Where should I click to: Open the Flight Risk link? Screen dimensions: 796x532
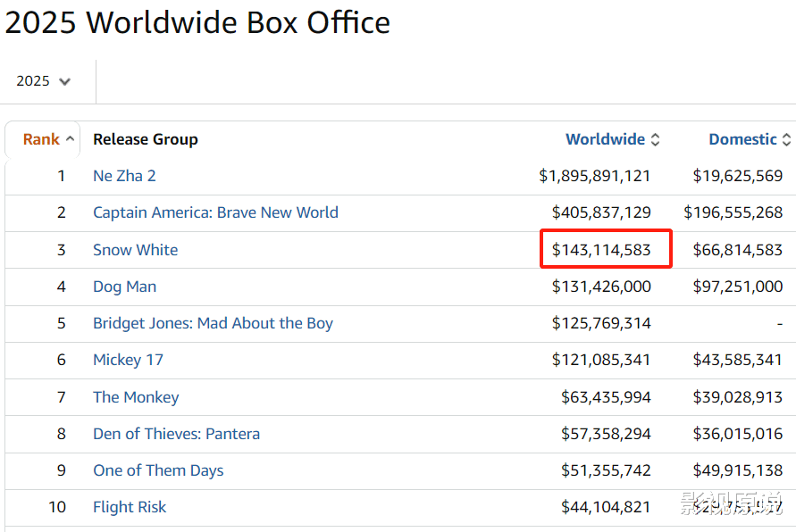pos(130,507)
